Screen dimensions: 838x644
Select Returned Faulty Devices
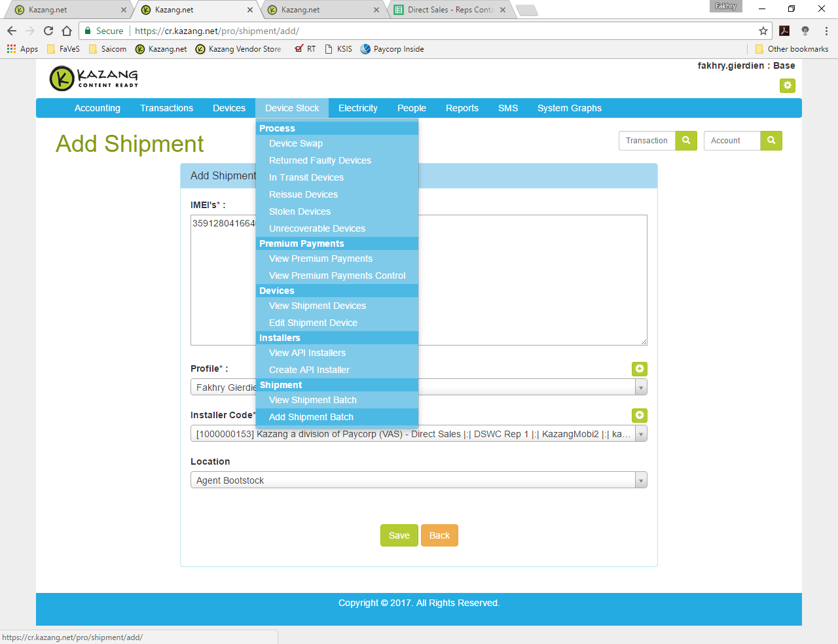(337, 160)
